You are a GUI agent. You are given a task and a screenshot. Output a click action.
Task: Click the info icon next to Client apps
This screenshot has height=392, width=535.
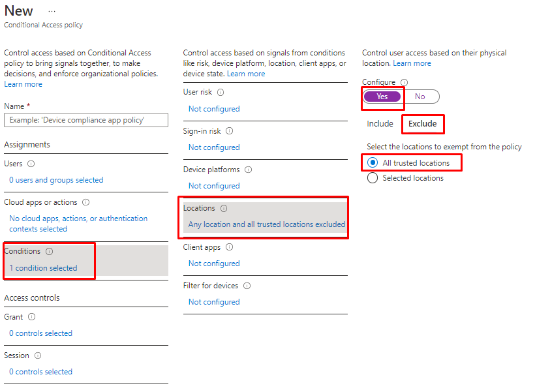tap(229, 247)
